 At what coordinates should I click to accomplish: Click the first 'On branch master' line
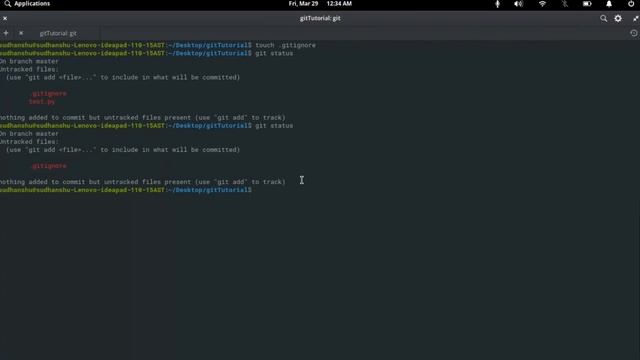[29, 62]
